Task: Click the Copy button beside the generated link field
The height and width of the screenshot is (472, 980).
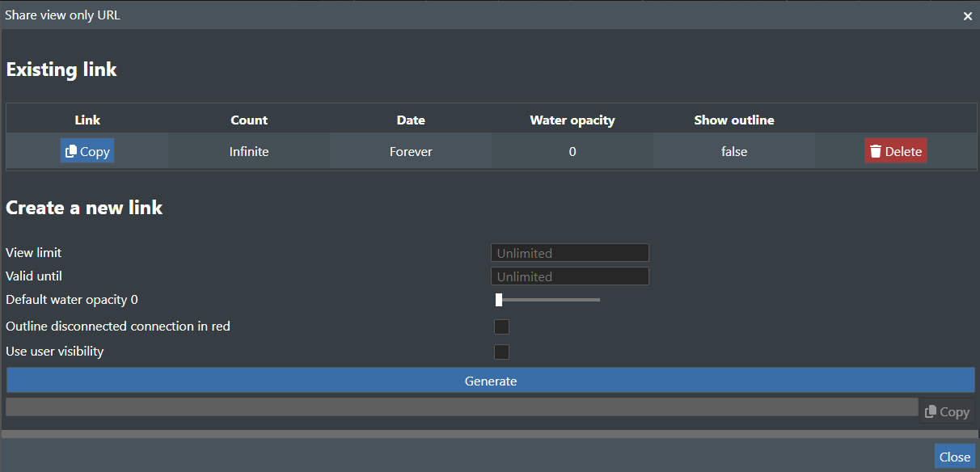Action: click(x=947, y=411)
